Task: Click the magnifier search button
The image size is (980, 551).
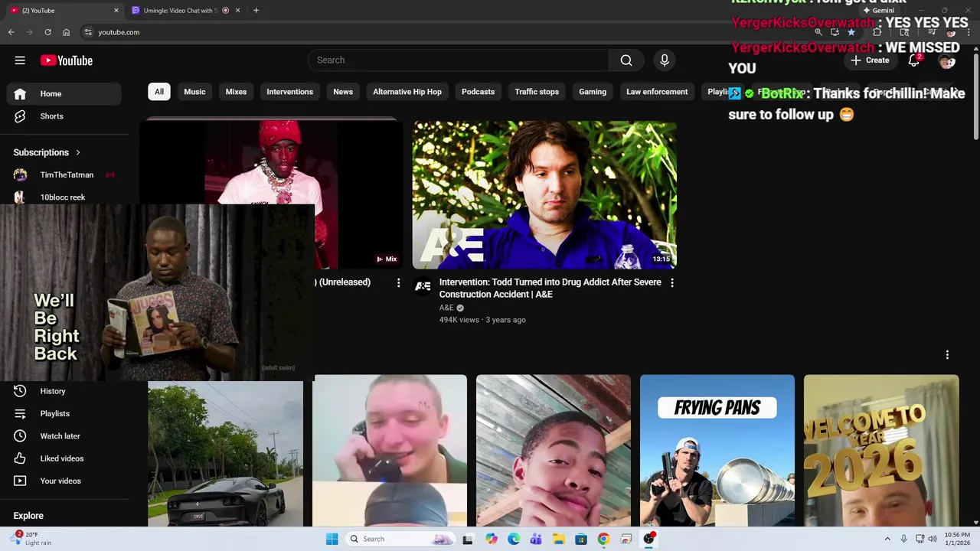Action: pyautogui.click(x=626, y=60)
